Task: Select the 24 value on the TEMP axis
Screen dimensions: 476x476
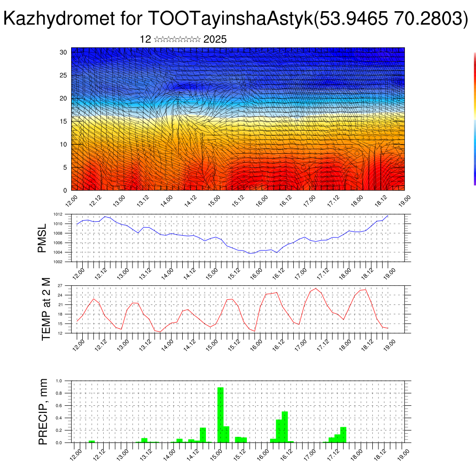Action: (60, 295)
